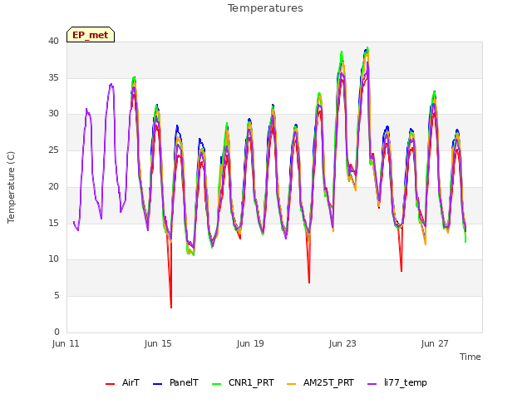The height and width of the screenshot is (399, 532).
Task: Click the 5 y-axis tick label
Action: (x=57, y=296)
